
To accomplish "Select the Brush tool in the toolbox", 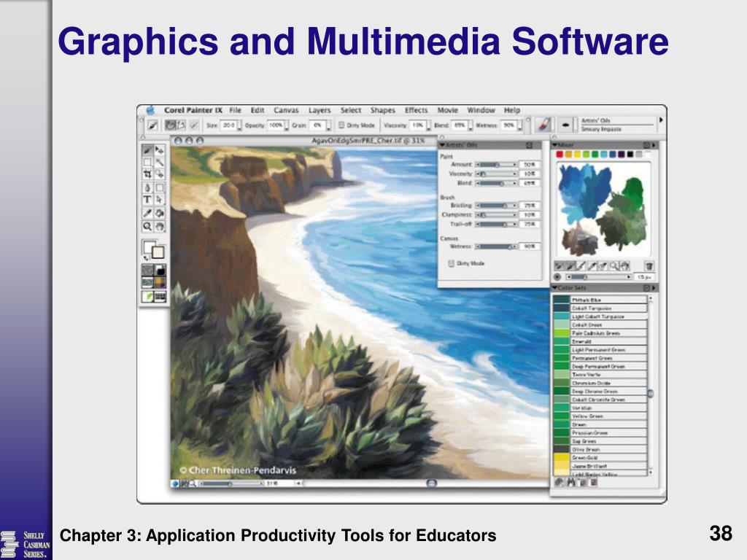I will [147, 150].
